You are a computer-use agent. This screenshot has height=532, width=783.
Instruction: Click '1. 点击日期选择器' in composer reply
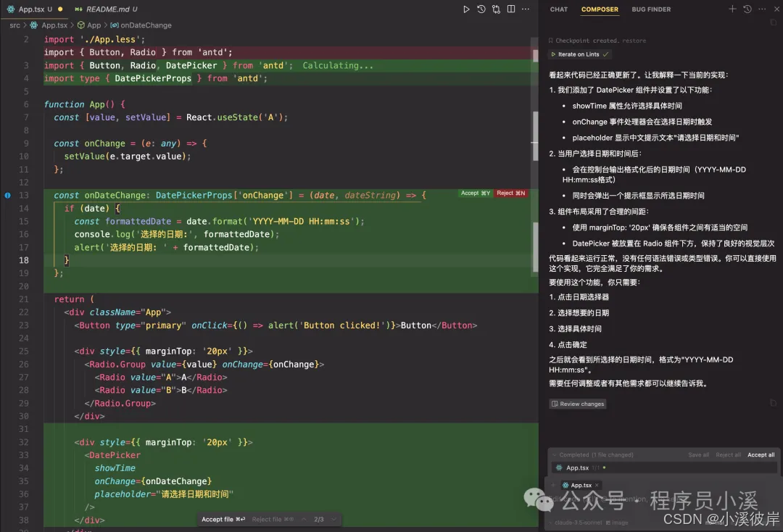point(579,297)
